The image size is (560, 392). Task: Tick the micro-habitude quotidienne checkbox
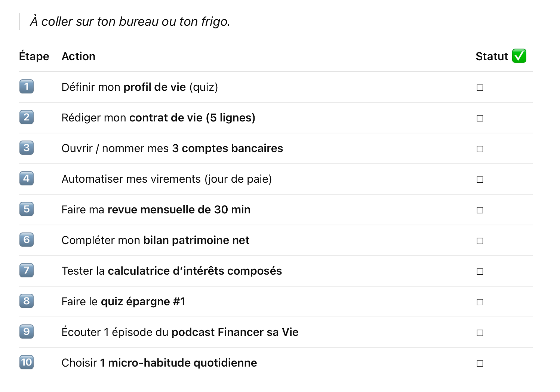pyautogui.click(x=480, y=364)
